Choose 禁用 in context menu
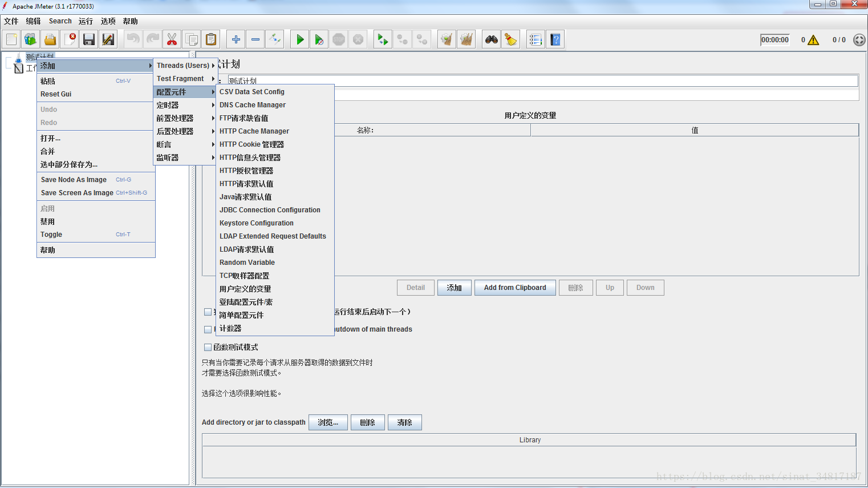Viewport: 868px width, 488px height. (x=96, y=221)
